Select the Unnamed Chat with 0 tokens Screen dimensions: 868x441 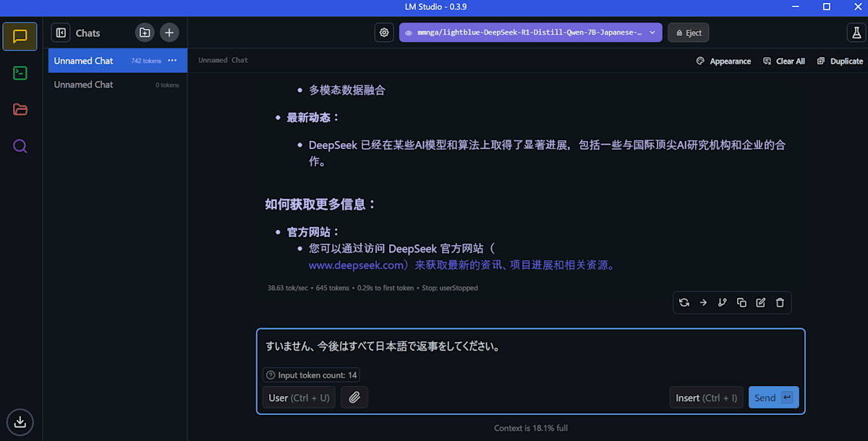coord(118,85)
